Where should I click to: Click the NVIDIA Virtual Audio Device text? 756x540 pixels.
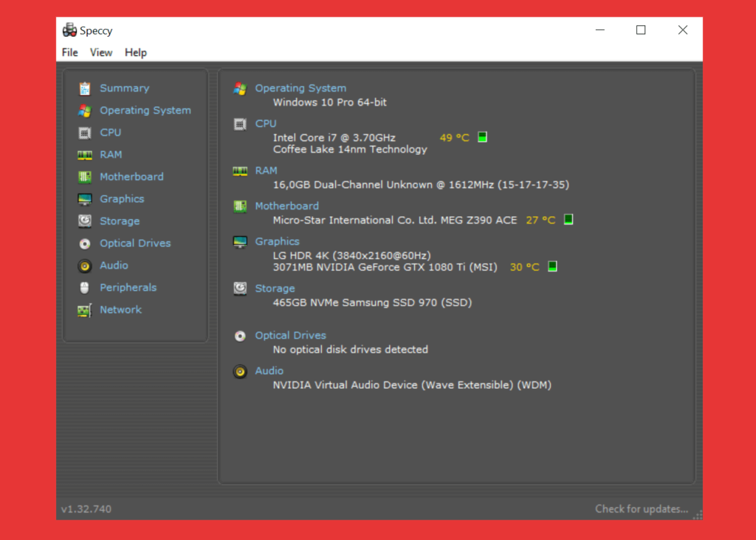(x=412, y=385)
